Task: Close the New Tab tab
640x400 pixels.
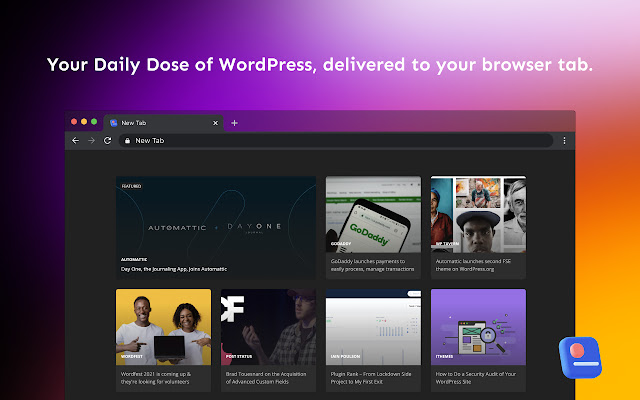Action: pos(216,123)
